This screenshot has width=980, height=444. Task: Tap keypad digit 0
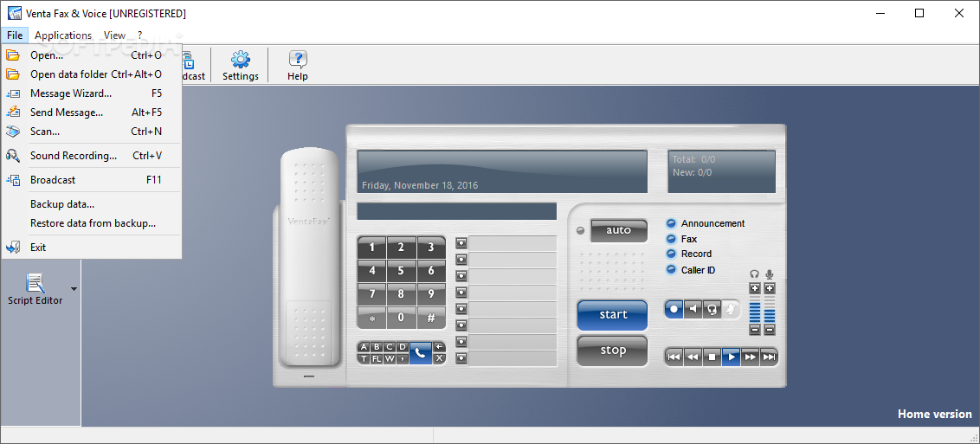(x=401, y=318)
